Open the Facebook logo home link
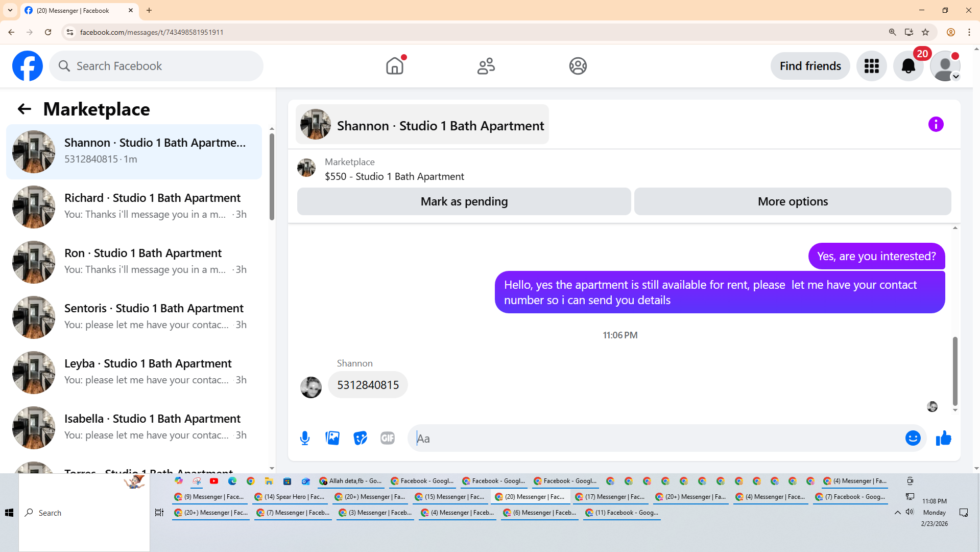Image resolution: width=980 pixels, height=552 pixels. coord(28,66)
